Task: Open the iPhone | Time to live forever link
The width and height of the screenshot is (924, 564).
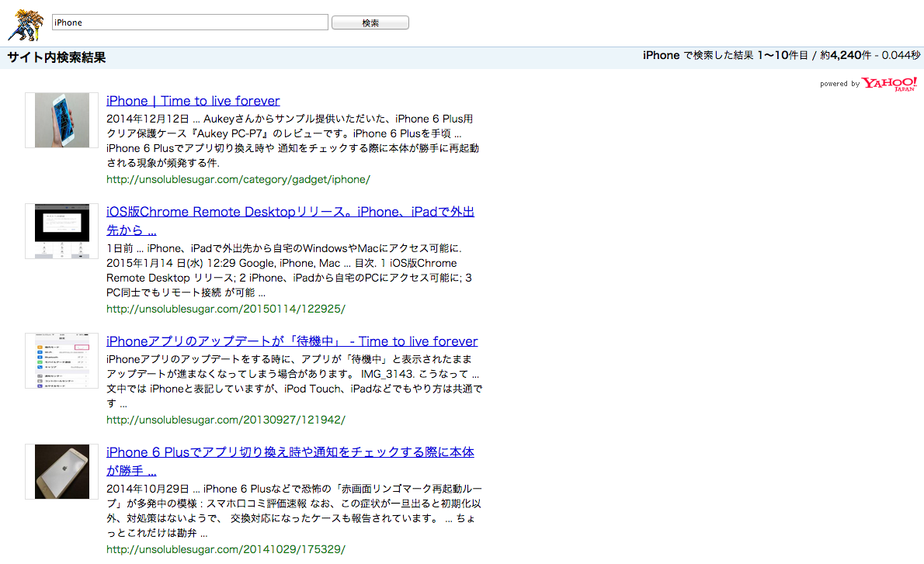Action: [193, 101]
